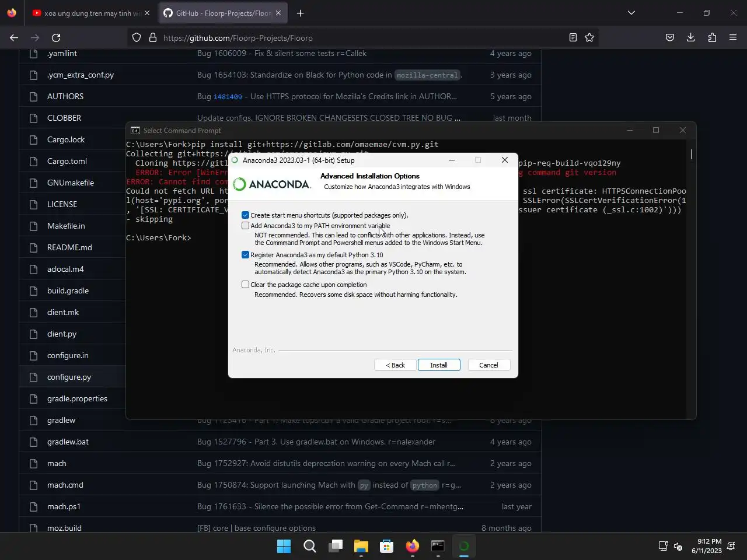
Task: Open the Pocket save icon
Action: (670, 37)
